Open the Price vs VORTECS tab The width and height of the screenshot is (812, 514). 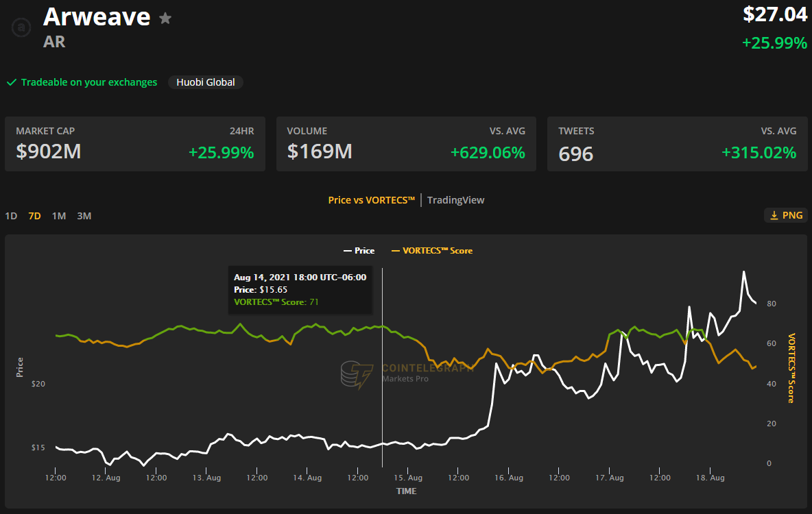(x=372, y=200)
